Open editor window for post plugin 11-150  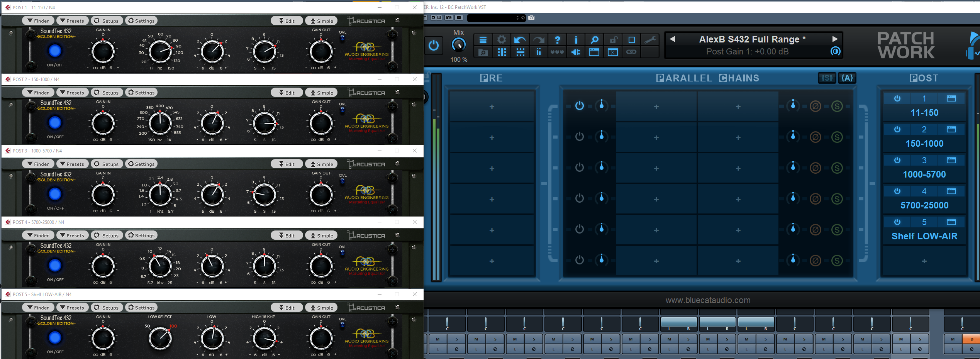(951, 98)
